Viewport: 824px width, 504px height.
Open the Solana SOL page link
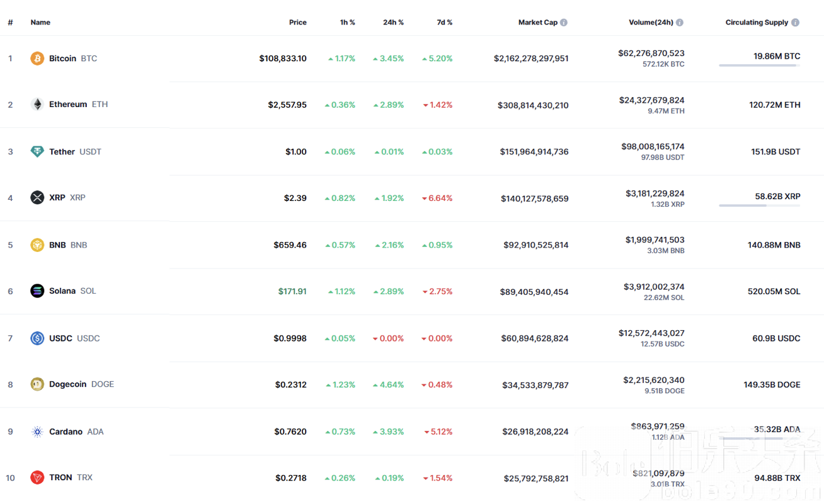[x=72, y=291]
